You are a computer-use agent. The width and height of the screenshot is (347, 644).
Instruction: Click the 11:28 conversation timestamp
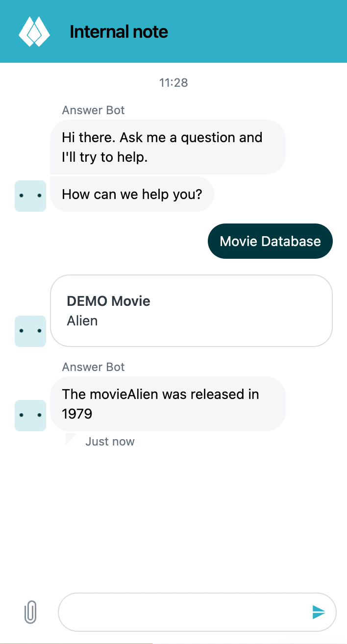tap(173, 83)
